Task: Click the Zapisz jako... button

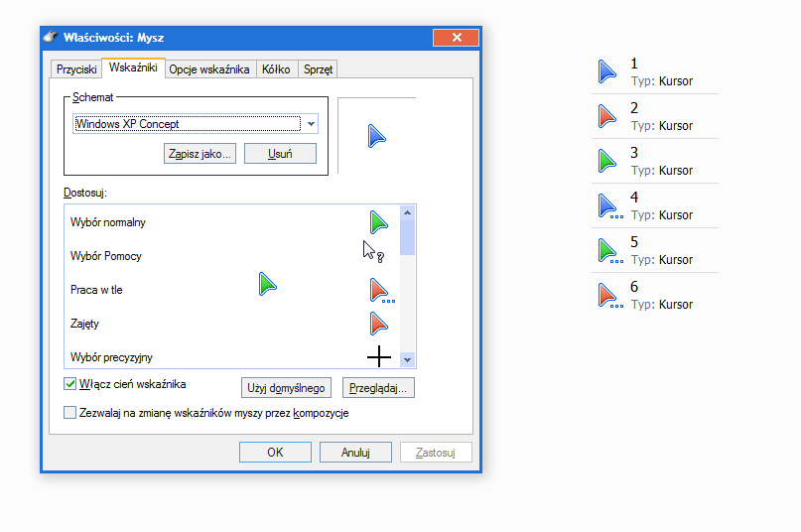Action: coord(200,153)
